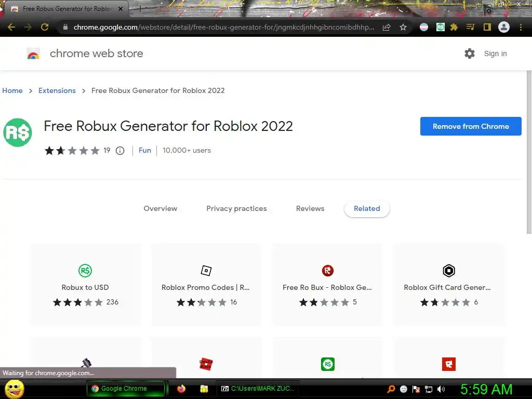Close the Free Robux Generator tab
The image size is (532, 399).
pyautogui.click(x=121, y=9)
